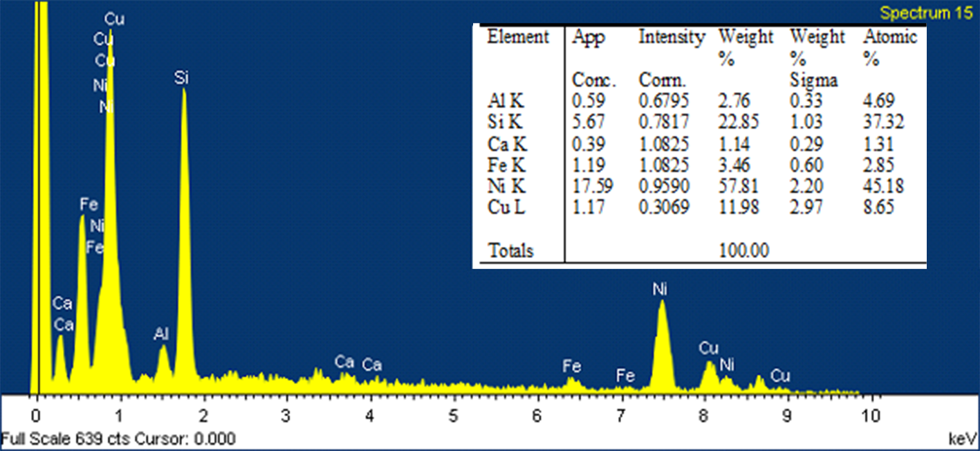Select the Cu label near 9 keV
The width and height of the screenshot is (980, 451).
(x=780, y=376)
